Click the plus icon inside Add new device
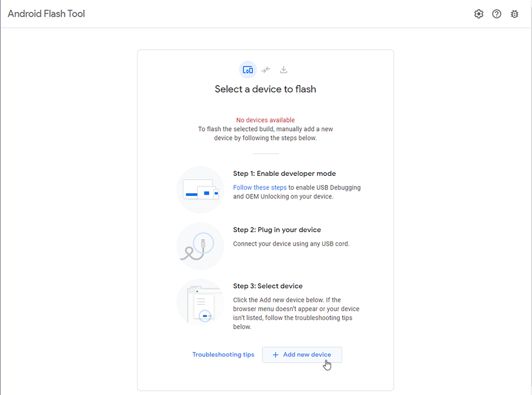The width and height of the screenshot is (532, 395). (x=275, y=355)
